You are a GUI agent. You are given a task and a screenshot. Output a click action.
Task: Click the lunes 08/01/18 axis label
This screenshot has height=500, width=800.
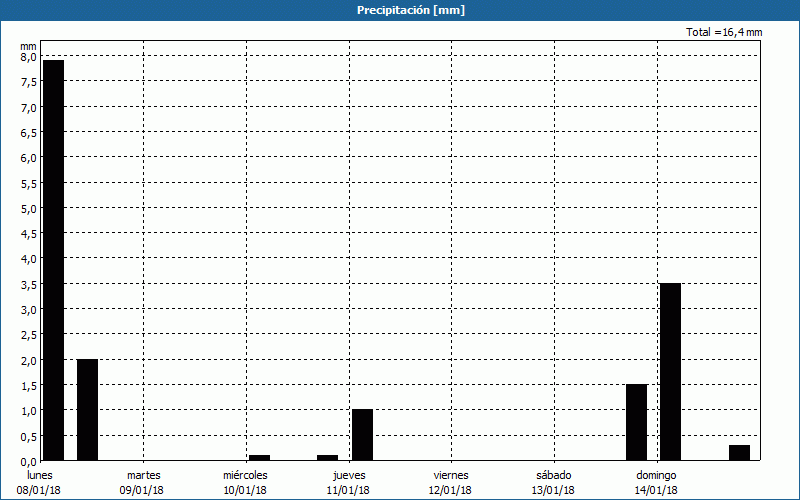(x=42, y=482)
